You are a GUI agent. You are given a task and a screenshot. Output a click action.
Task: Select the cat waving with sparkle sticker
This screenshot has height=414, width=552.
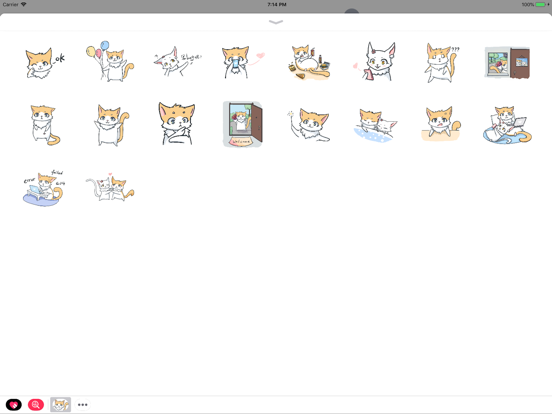coord(309,125)
